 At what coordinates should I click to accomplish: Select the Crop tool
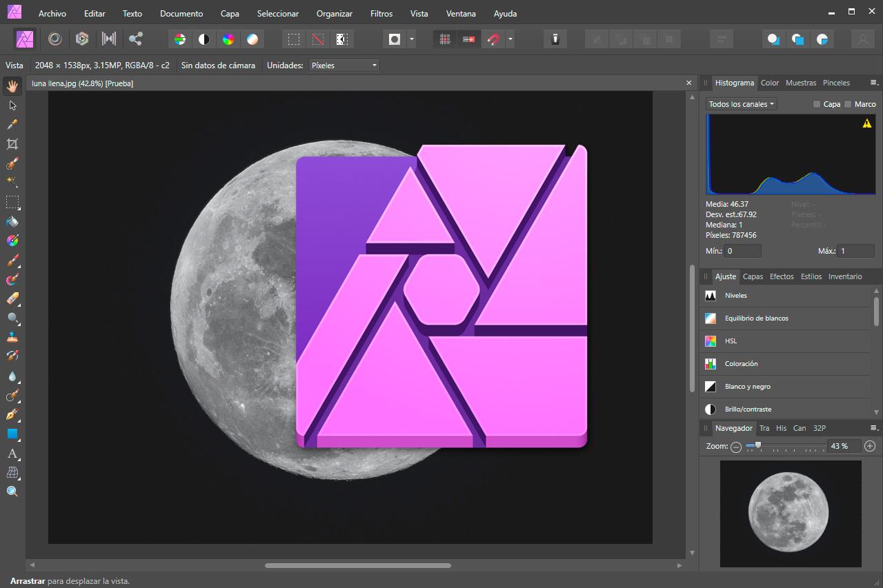[x=12, y=143]
